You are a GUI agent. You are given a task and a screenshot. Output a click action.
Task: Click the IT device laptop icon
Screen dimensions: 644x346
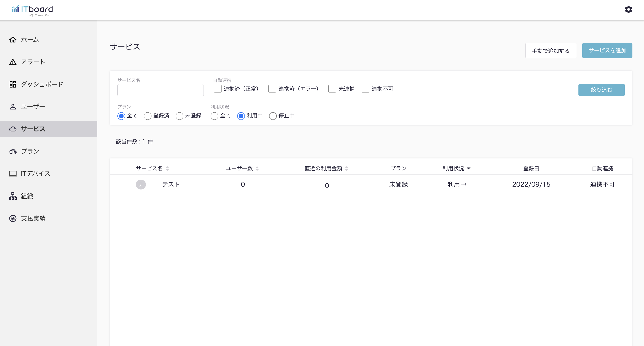pyautogui.click(x=13, y=174)
